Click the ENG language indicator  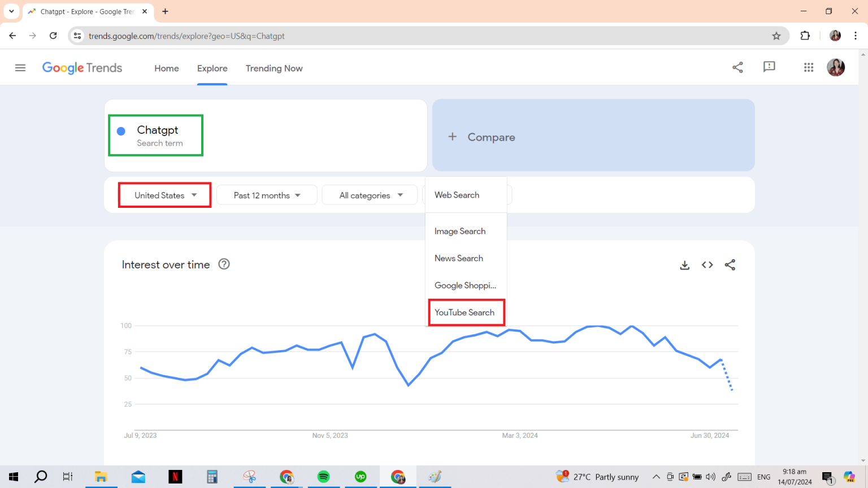pyautogui.click(x=763, y=477)
